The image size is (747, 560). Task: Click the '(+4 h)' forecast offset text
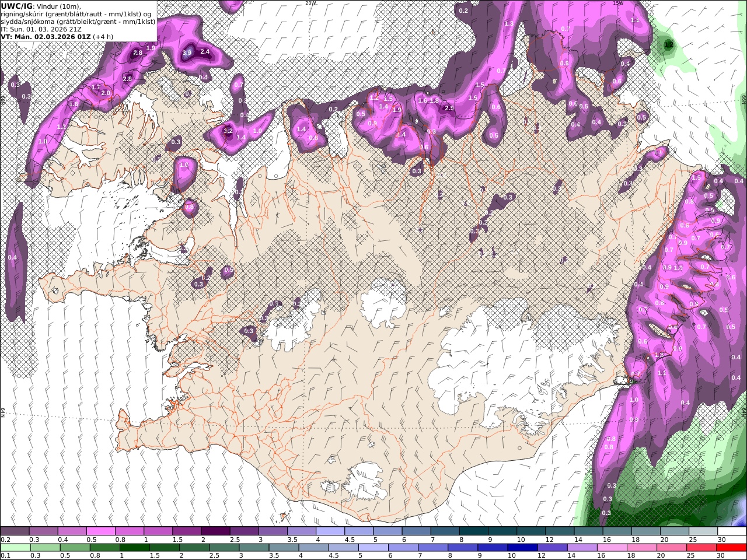click(x=103, y=36)
